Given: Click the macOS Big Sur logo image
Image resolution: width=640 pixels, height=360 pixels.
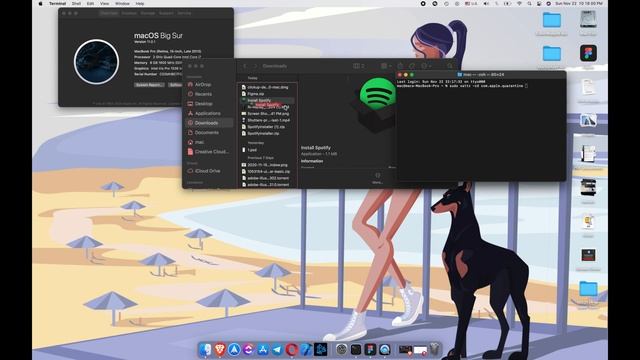Looking at the screenshot, I should coord(96,62).
